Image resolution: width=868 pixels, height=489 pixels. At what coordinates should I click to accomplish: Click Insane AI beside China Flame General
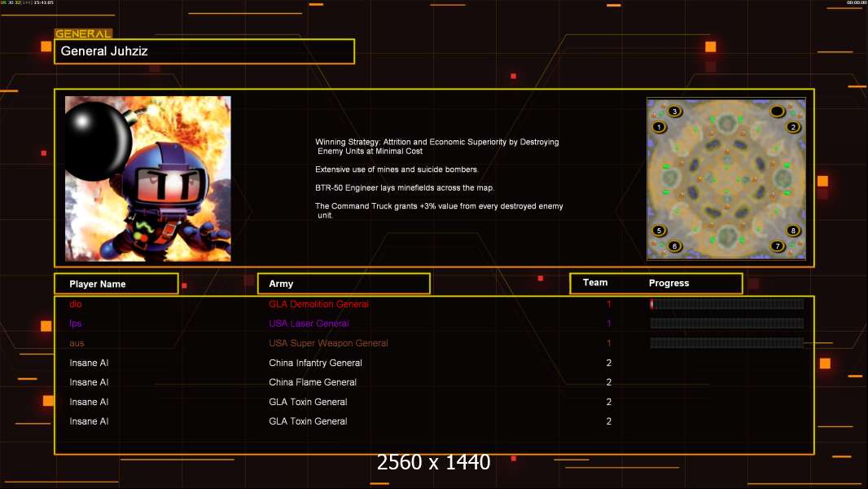coord(89,382)
